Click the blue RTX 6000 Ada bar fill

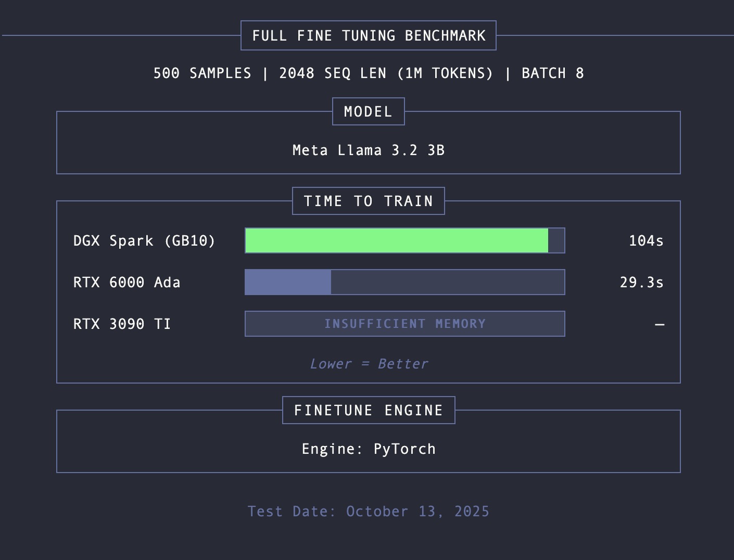click(x=288, y=283)
